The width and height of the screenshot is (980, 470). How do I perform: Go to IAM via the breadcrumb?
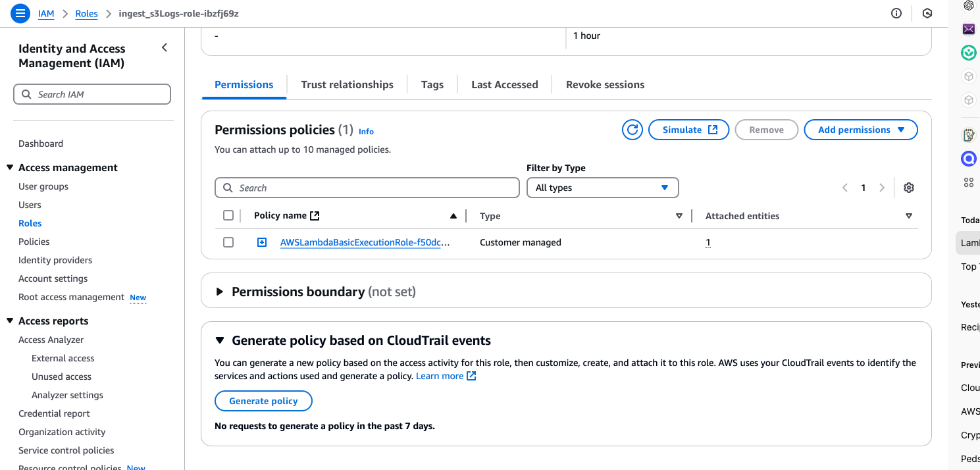[46, 13]
